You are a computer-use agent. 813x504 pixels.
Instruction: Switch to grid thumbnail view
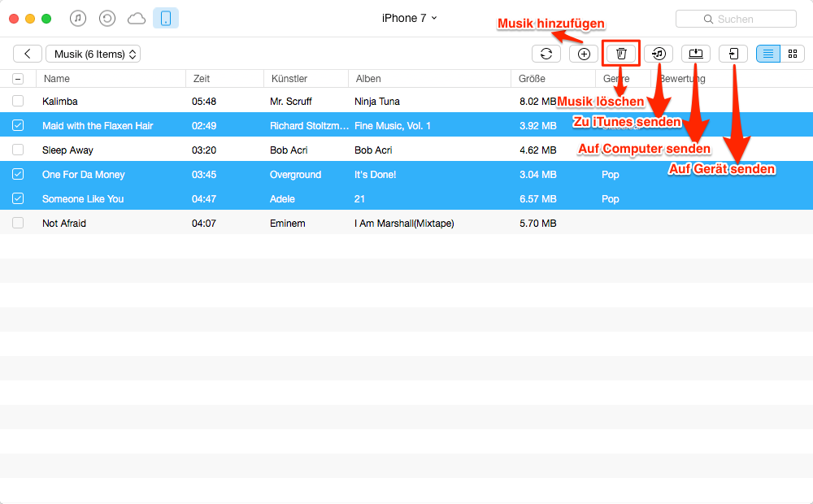(792, 54)
